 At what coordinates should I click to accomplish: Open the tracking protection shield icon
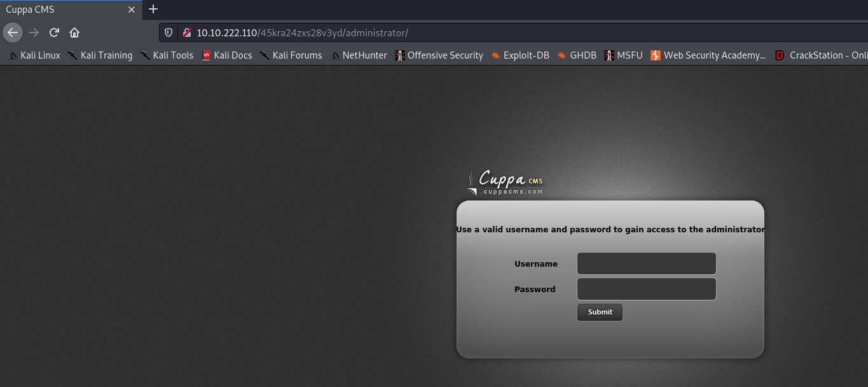point(169,32)
